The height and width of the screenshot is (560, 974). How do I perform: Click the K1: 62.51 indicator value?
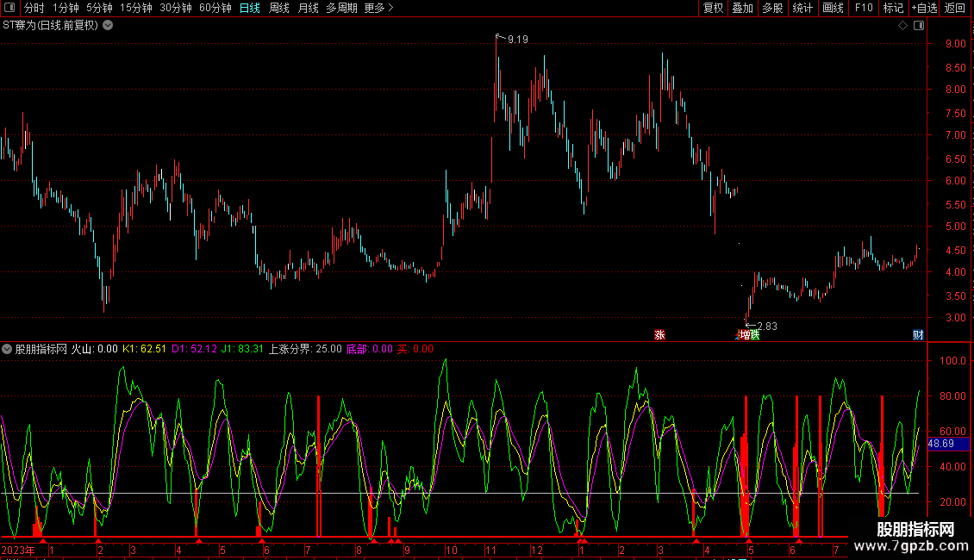144,349
